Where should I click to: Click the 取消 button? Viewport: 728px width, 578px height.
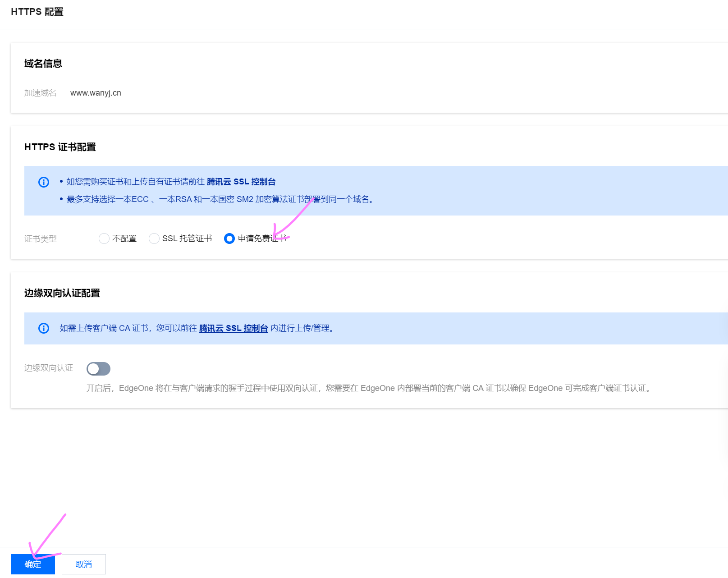click(84, 564)
